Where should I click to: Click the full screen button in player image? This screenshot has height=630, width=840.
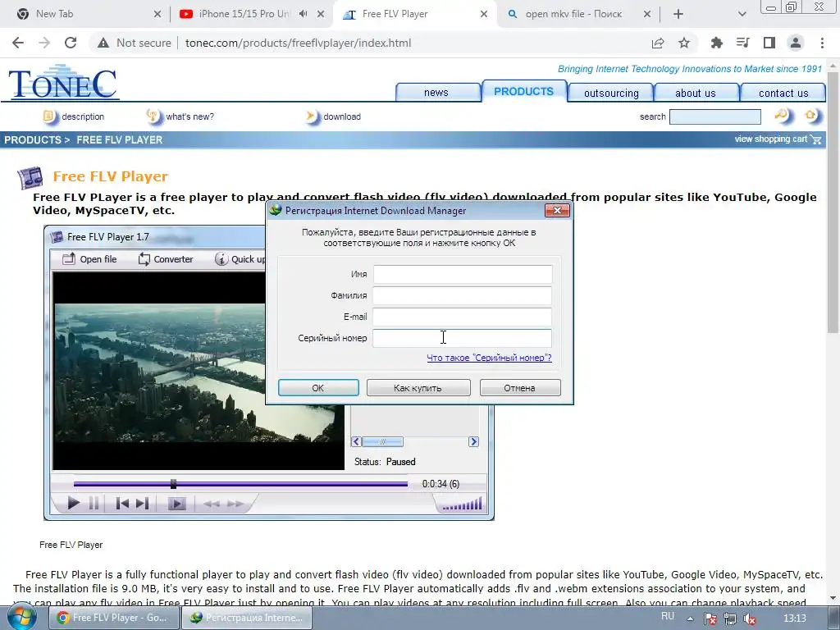click(x=177, y=504)
